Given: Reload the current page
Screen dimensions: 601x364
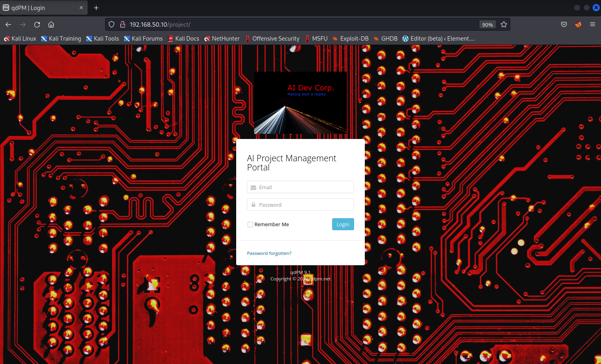Looking at the screenshot, I should click(37, 25).
